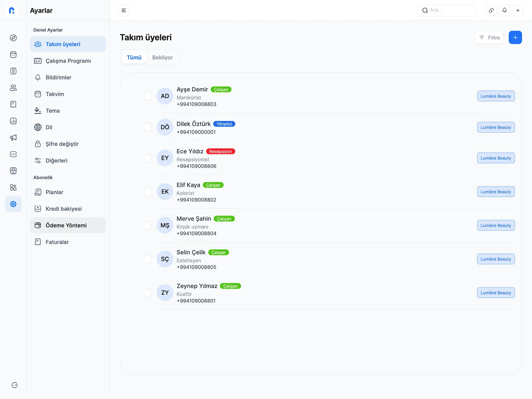Tick the checkbox for Zeynep Yılmaz
532x399 pixels.
[x=148, y=293]
